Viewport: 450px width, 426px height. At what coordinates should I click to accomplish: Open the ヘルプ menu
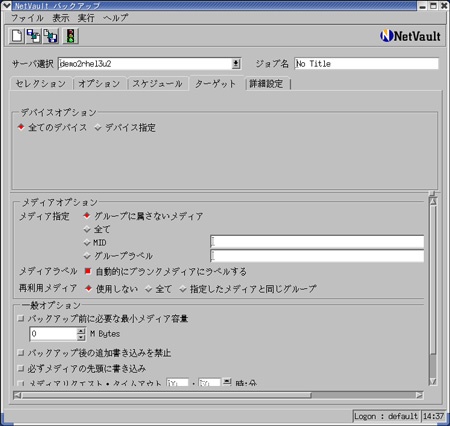click(115, 18)
